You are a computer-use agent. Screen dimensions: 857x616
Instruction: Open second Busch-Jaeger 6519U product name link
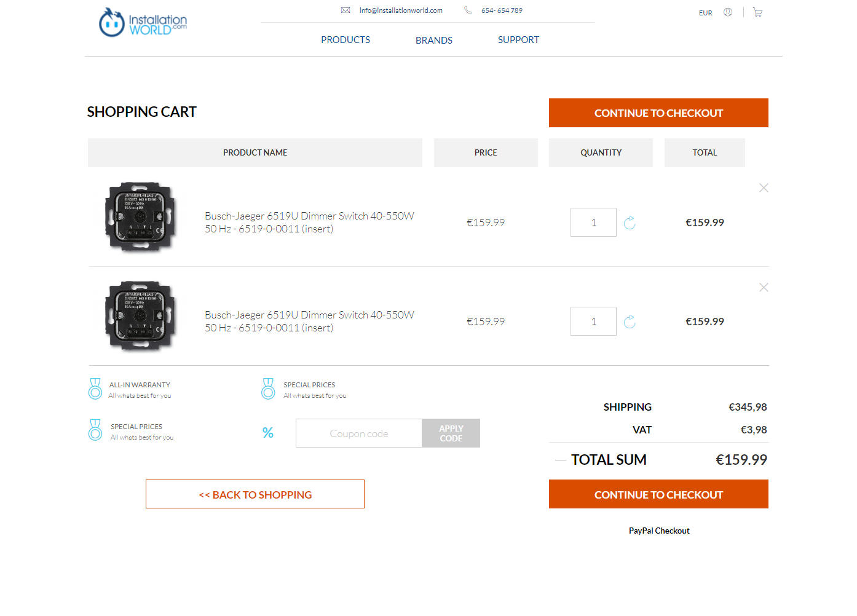(x=309, y=322)
